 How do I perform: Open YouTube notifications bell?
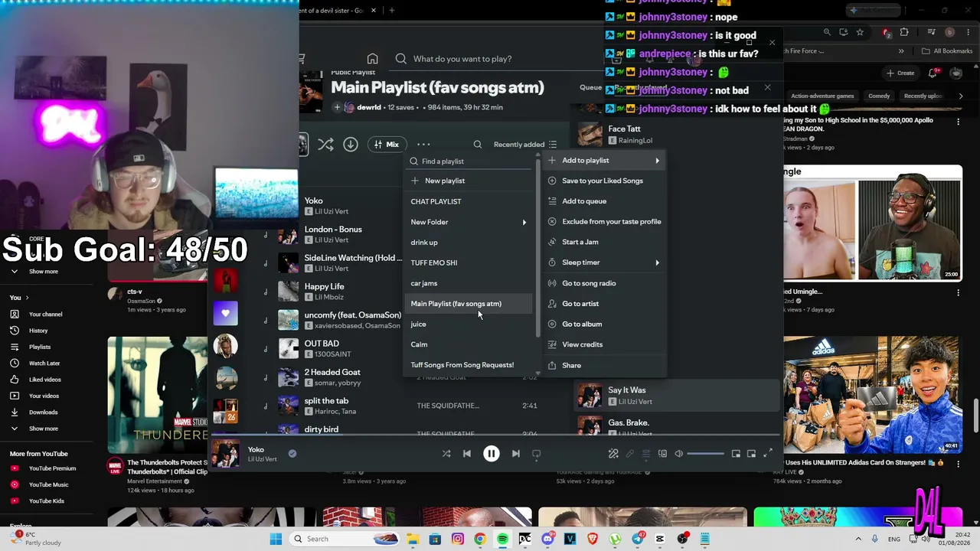tap(933, 73)
